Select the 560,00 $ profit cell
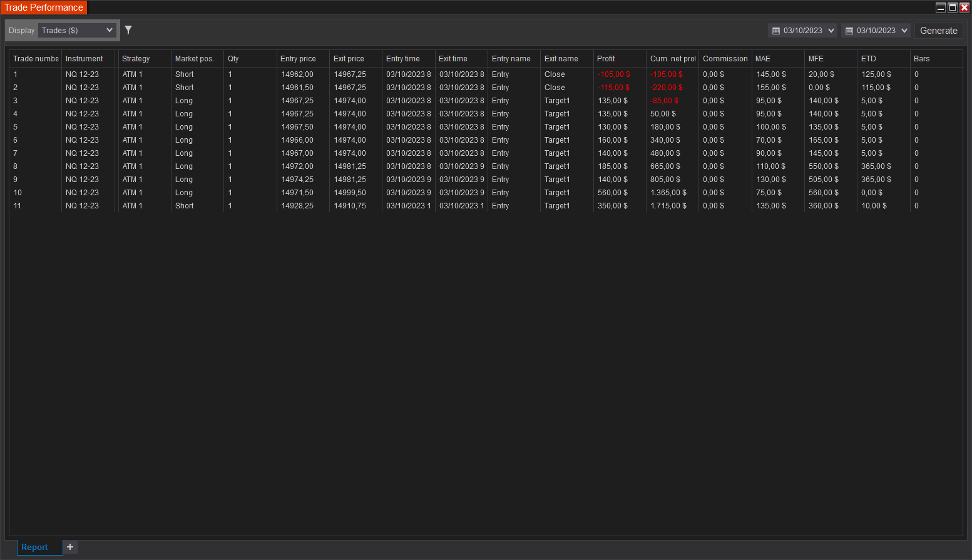Image resolution: width=972 pixels, height=560 pixels. click(613, 193)
